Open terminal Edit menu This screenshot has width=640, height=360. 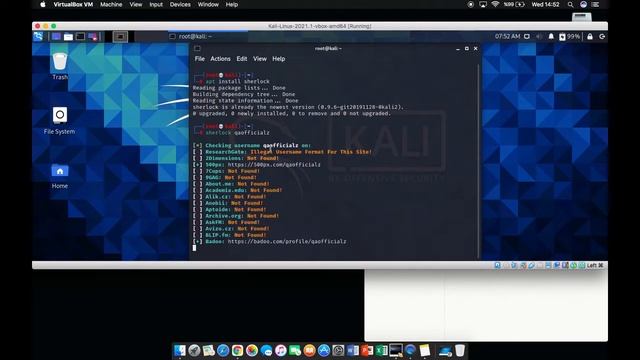click(x=242, y=59)
